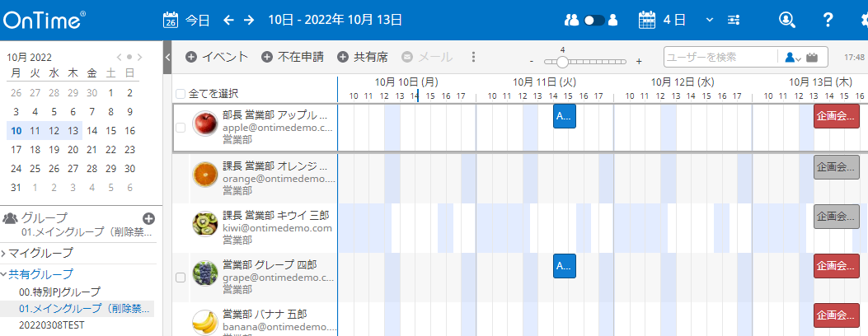
Task: Click the kiwi avatar icon
Action: [x=204, y=224]
